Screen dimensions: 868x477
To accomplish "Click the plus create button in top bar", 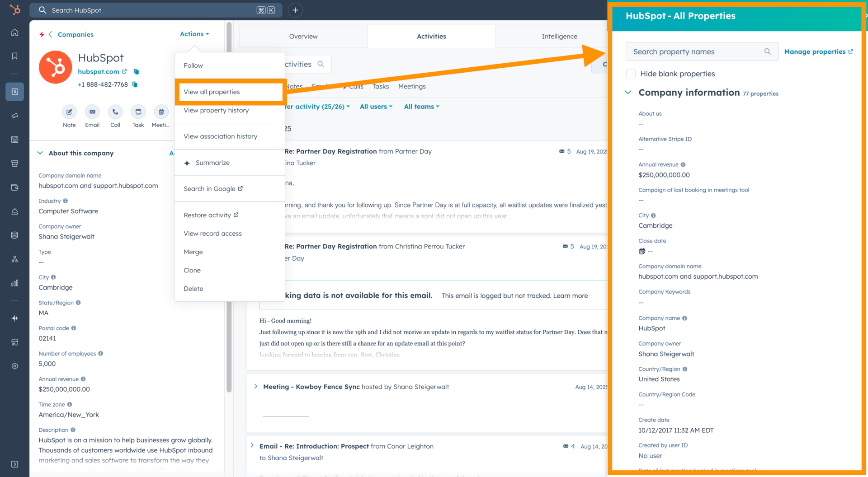I will [x=295, y=10].
